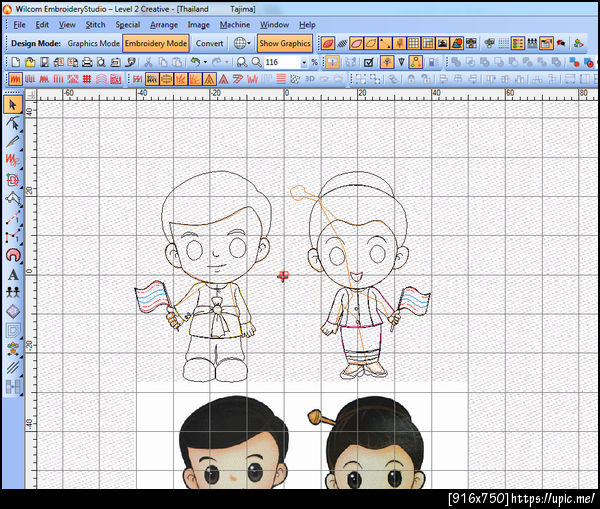The image size is (600, 509).
Task: Open the Image menu
Action: [198, 25]
